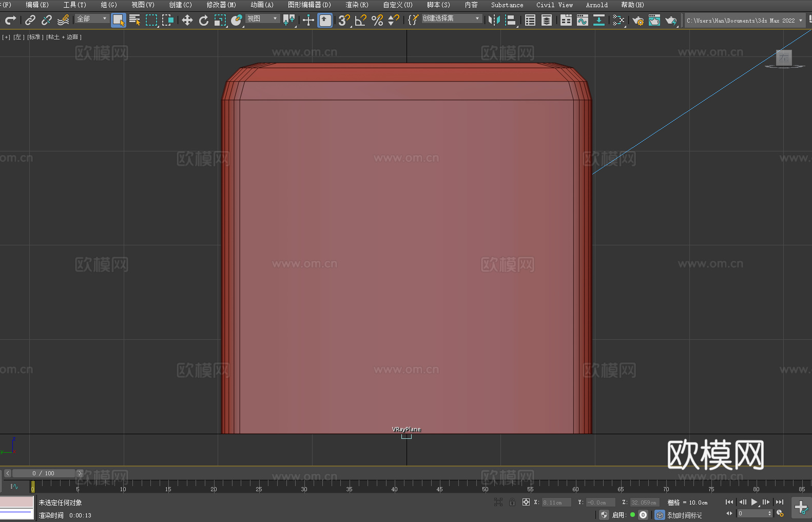Click Use Pivot Point Center icon
Image resolution: width=812 pixels, height=522 pixels.
tap(289, 20)
